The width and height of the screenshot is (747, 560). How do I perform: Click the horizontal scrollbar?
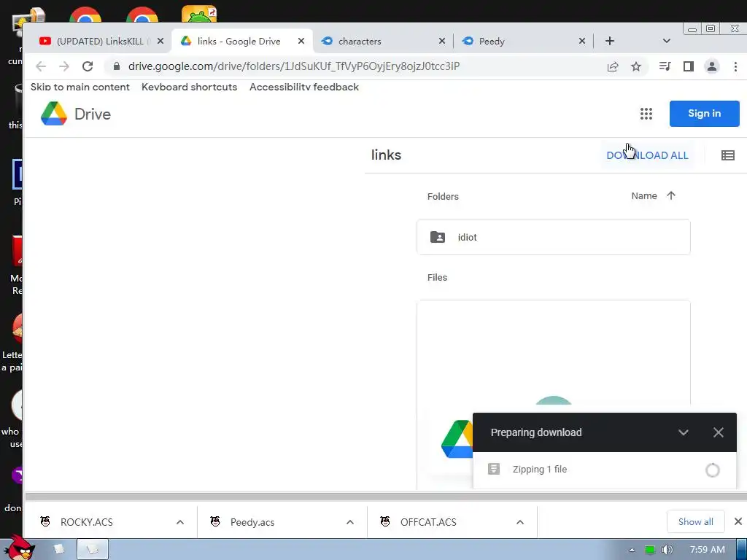tap(385, 496)
